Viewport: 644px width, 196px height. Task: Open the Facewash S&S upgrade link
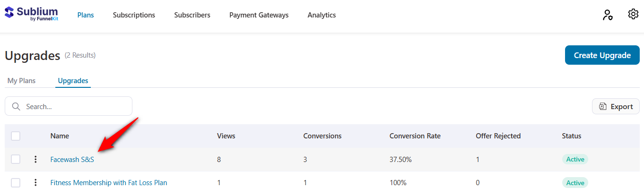(72, 160)
